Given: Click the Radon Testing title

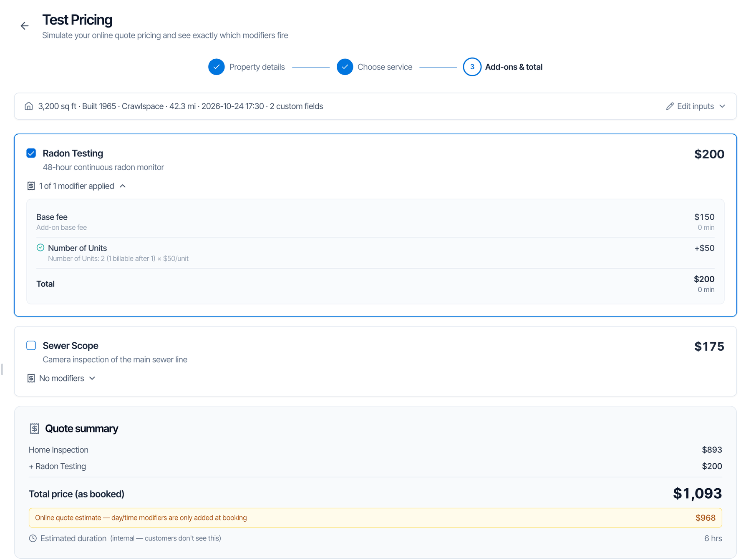Looking at the screenshot, I should [x=73, y=153].
